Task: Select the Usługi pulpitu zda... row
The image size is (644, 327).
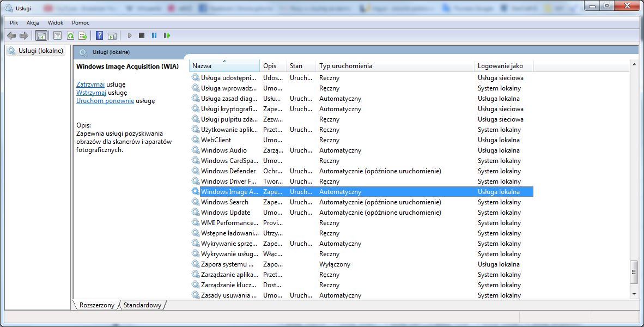Action: click(x=362, y=119)
